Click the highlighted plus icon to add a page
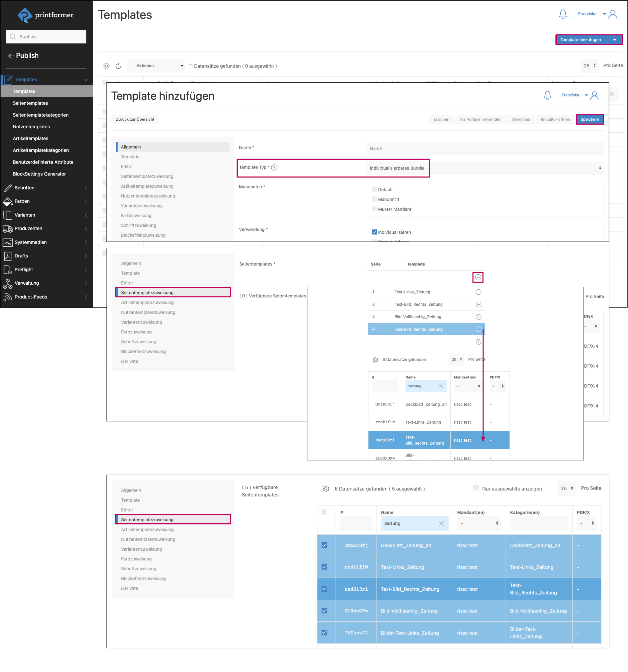Screen dimensions: 628x672 point(478,278)
